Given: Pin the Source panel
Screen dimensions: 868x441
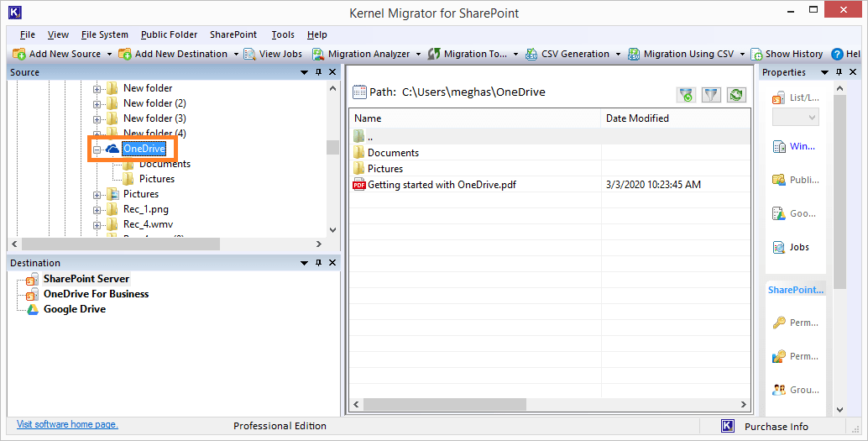Looking at the screenshot, I should [x=318, y=72].
